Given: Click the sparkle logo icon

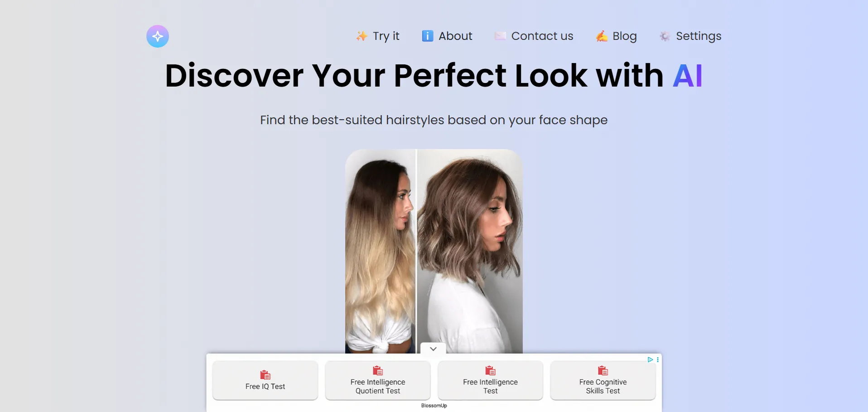Looking at the screenshot, I should pos(158,36).
